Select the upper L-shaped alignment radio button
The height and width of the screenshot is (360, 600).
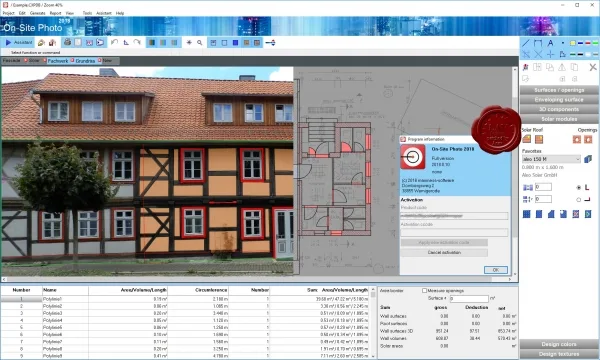click(579, 187)
